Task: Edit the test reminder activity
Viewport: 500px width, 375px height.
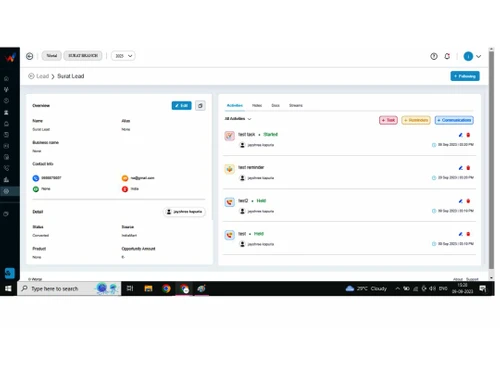Action: coord(460,168)
